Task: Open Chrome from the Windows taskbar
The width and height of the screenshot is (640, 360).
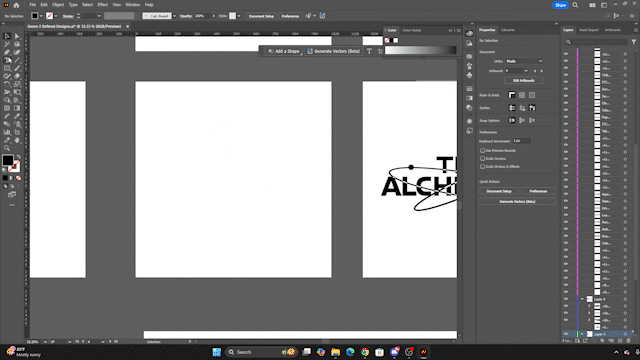Action: click(365, 352)
